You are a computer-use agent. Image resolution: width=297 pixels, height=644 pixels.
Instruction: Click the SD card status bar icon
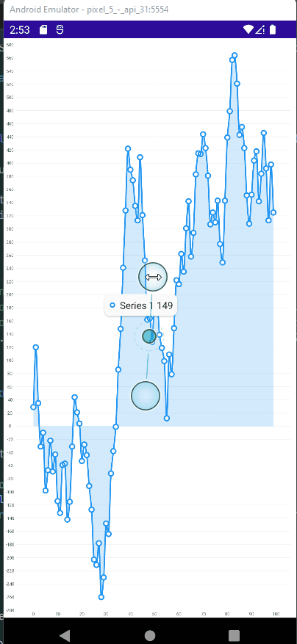[43, 29]
